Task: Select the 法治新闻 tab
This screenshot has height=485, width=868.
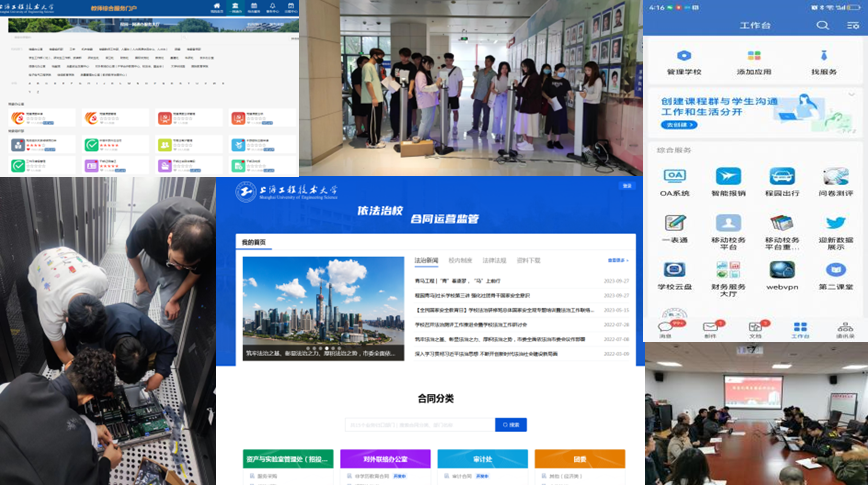Action: coord(426,260)
